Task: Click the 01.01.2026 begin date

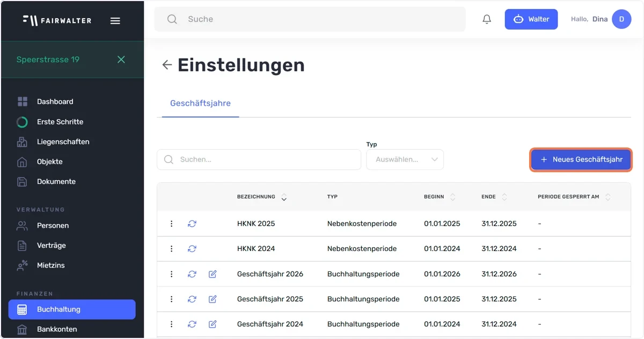Action: click(442, 274)
